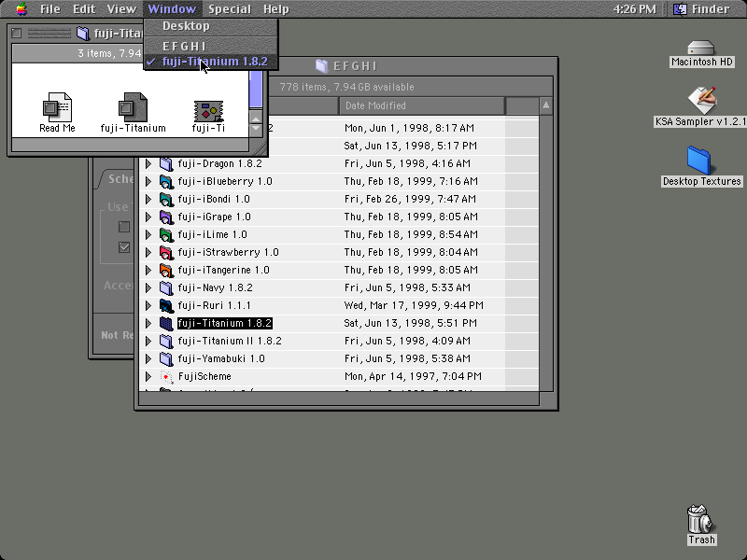The width and height of the screenshot is (747, 560).
Task: Expand the fuji-Titanium 1.8.2 folder
Action: point(148,323)
